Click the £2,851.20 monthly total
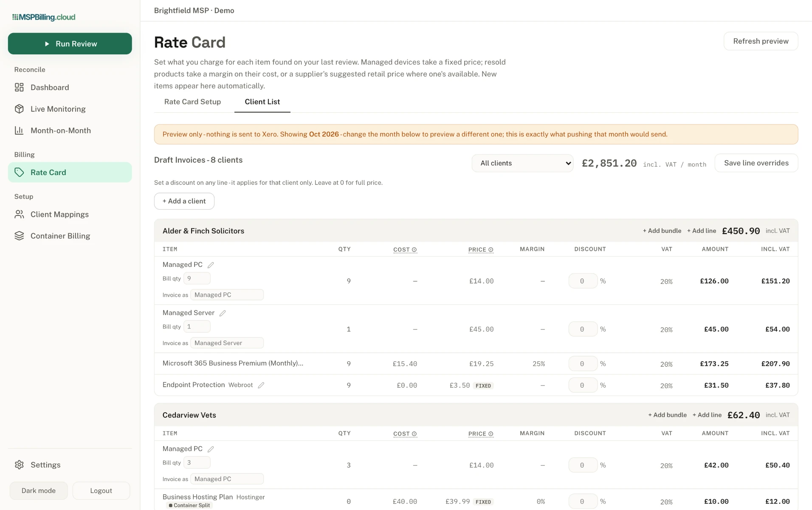 coord(609,164)
